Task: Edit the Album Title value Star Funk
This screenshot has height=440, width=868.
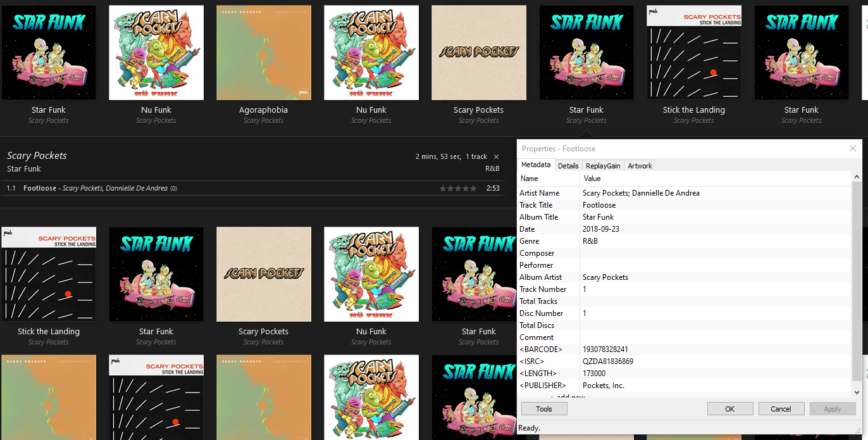Action: tap(716, 217)
